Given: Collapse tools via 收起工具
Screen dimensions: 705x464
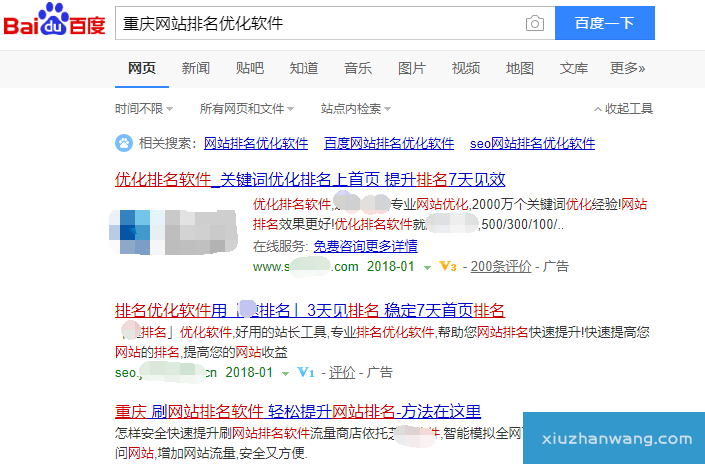Looking at the screenshot, I should (623, 109).
